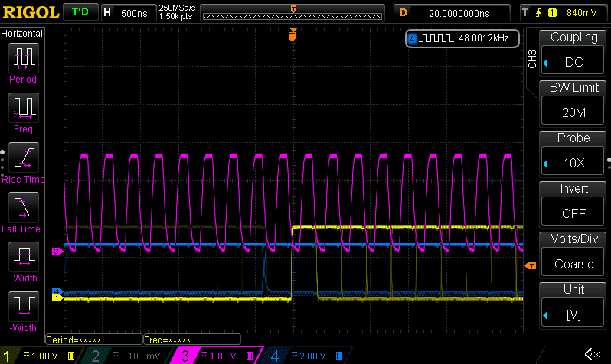
Task: Click the Horizontal menu header
Action: coord(22,34)
